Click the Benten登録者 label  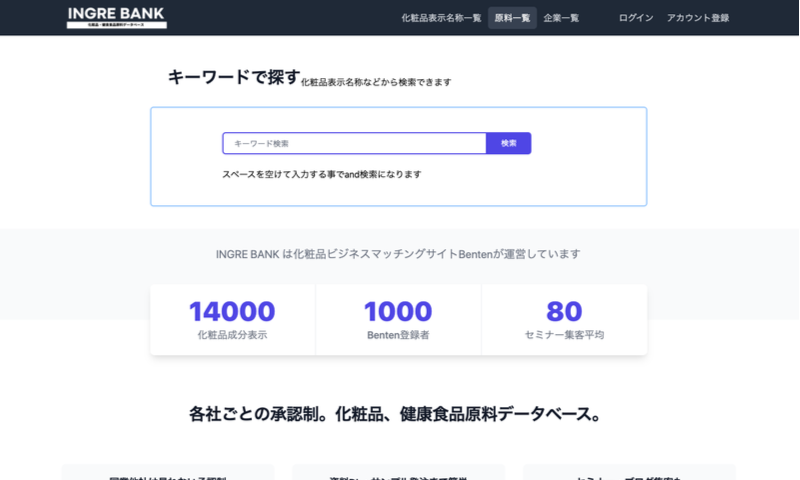pyautogui.click(x=398, y=335)
